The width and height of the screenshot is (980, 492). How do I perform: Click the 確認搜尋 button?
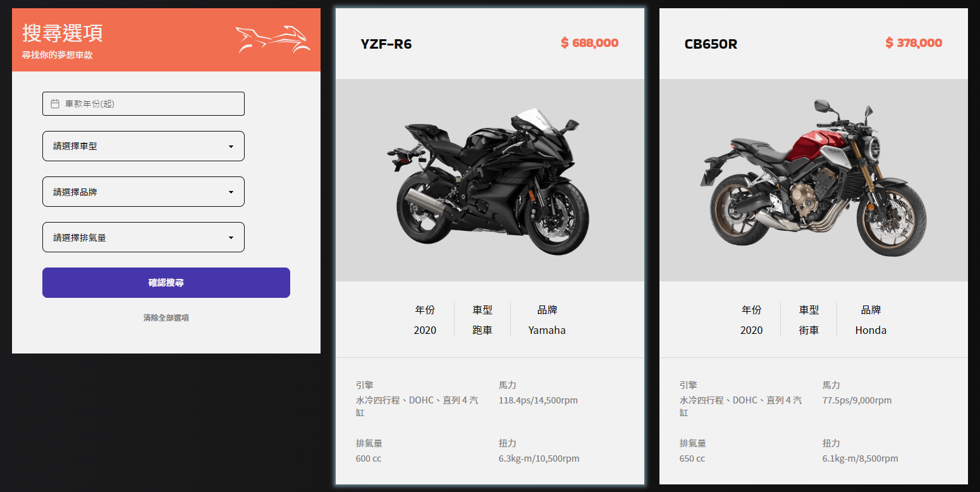pos(166,283)
